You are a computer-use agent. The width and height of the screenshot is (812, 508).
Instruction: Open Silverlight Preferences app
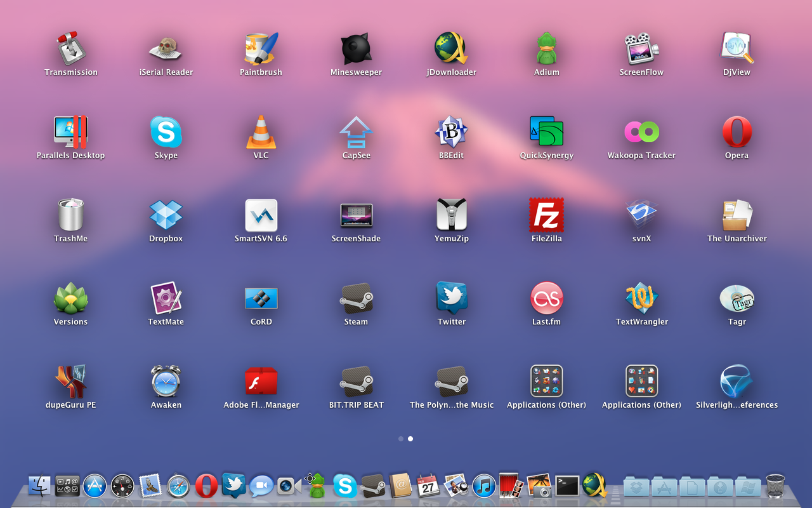[x=737, y=382]
